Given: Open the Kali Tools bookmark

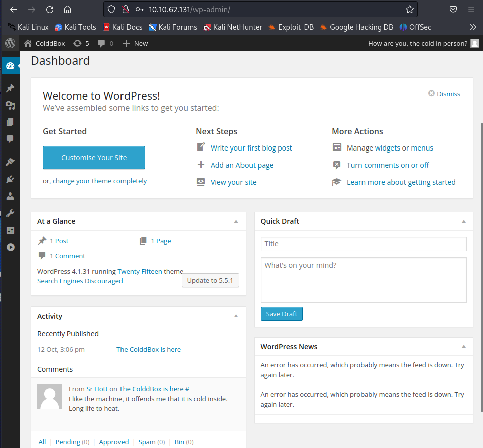Looking at the screenshot, I should coord(75,27).
